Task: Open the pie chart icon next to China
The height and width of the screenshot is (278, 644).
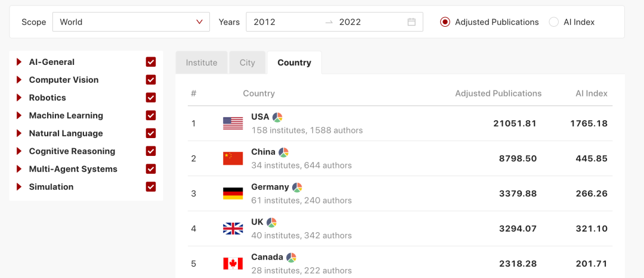Action: coord(283,152)
